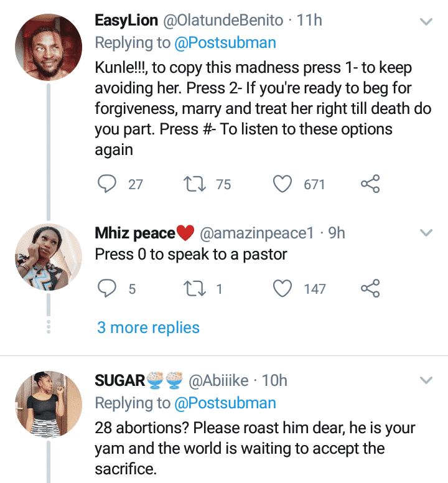Open the @amazinpeace1 handle
Screen dimensions: 448x483
[x=256, y=233]
